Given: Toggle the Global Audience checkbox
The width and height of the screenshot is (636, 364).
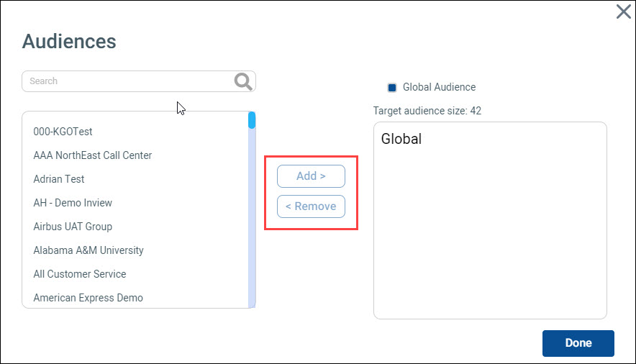Looking at the screenshot, I should (x=392, y=88).
